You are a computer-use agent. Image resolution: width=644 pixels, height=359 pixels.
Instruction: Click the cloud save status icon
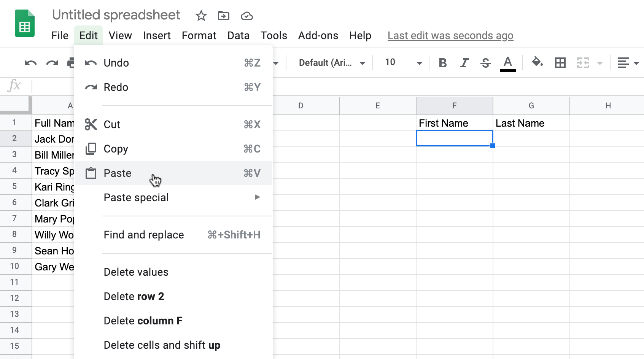pos(247,16)
